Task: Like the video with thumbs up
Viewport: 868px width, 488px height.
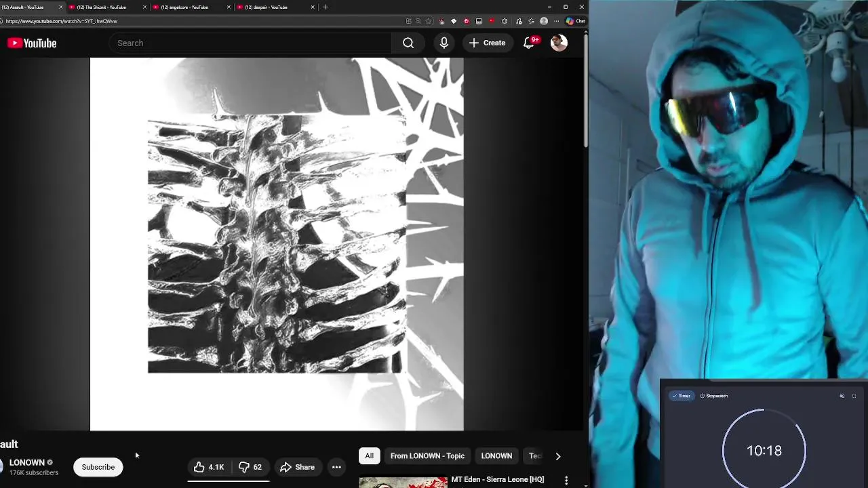Action: point(209,467)
